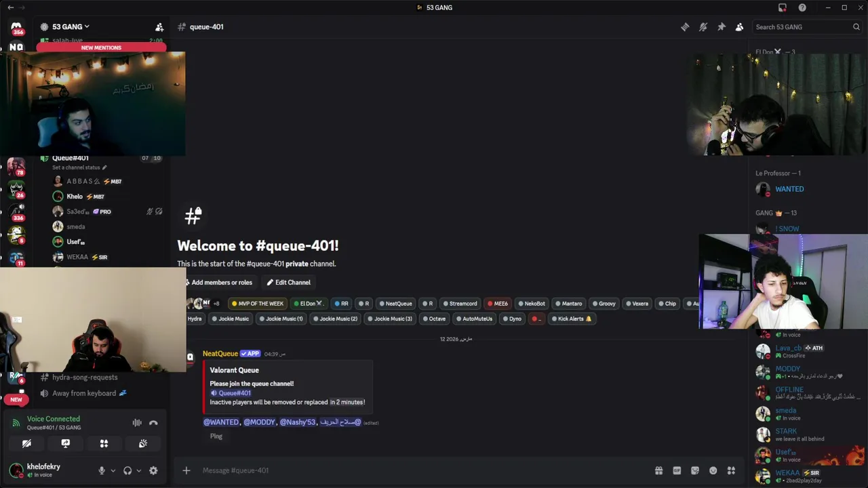868x488 pixels.
Task: Share your screen
Action: tap(65, 443)
